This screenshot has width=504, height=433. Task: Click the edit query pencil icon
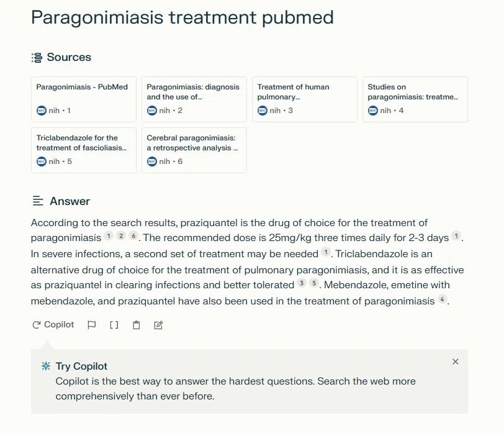pos(158,325)
